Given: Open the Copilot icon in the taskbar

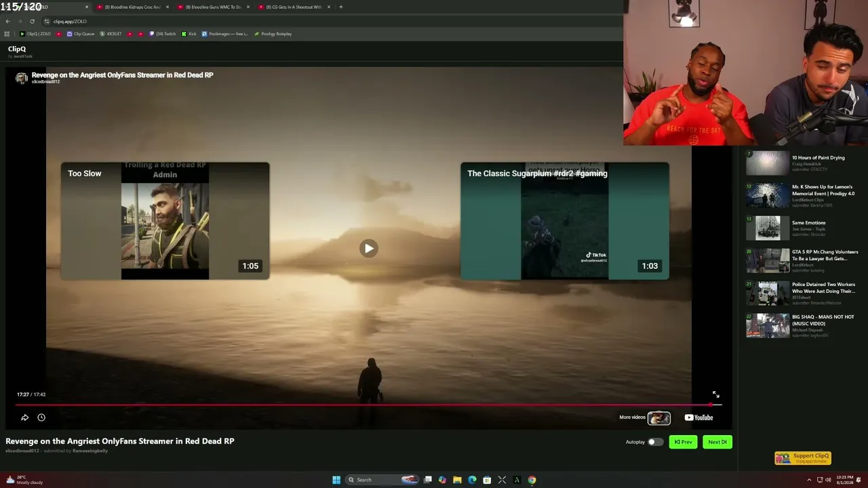Looking at the screenshot, I should (x=442, y=480).
